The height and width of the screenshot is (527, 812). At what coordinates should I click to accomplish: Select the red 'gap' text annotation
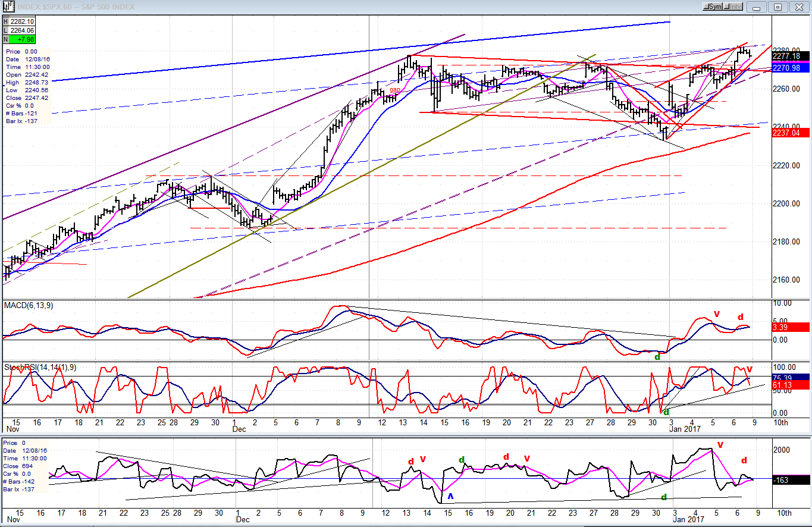pos(394,90)
